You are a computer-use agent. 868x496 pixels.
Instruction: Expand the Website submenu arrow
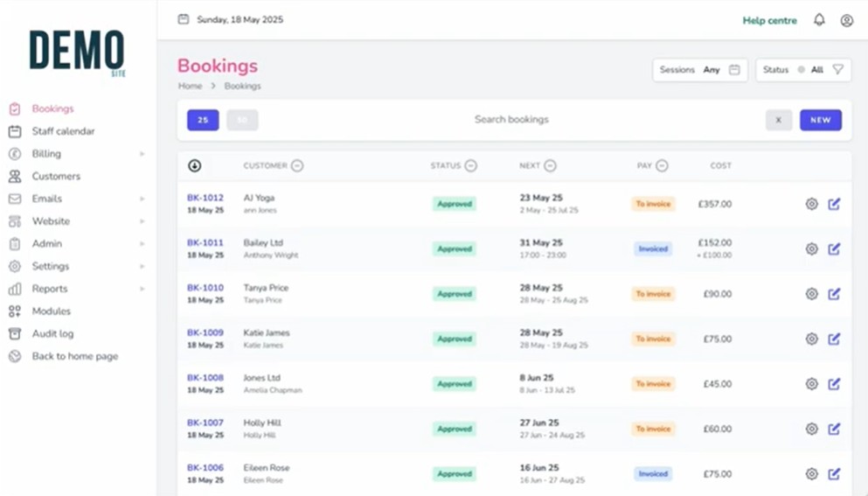point(142,221)
